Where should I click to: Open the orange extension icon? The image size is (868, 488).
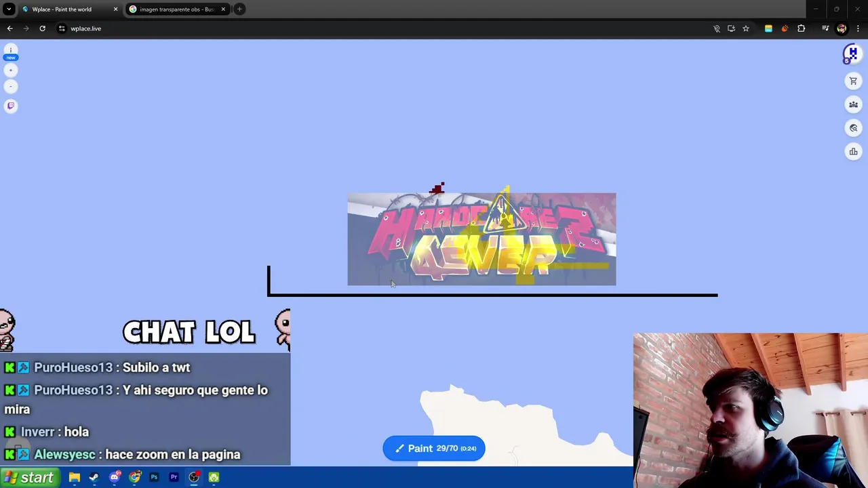785,28
